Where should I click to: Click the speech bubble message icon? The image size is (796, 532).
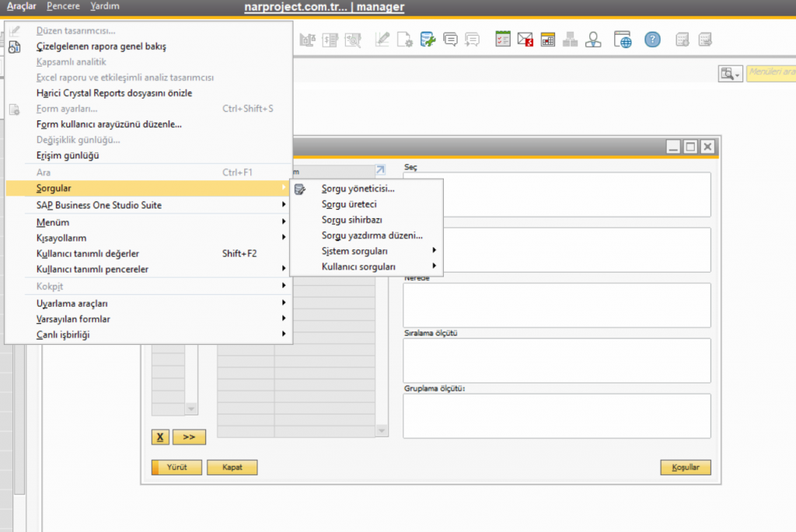pos(450,40)
